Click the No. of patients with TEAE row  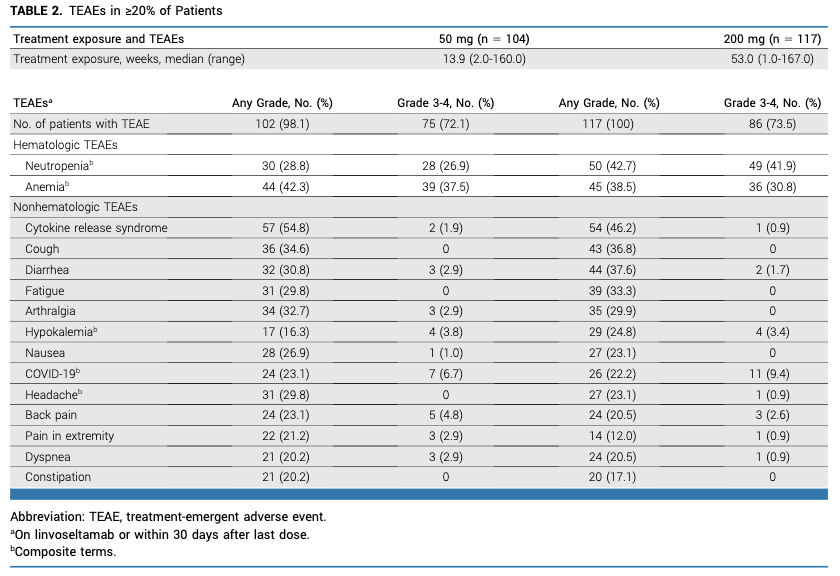[x=419, y=124]
